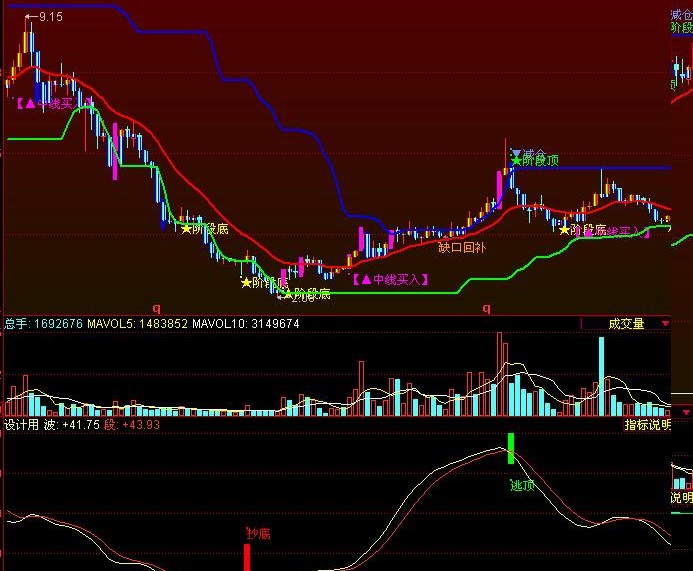Click the 波: +41.75 indicator value
This screenshot has height=571, width=693.
[72, 425]
